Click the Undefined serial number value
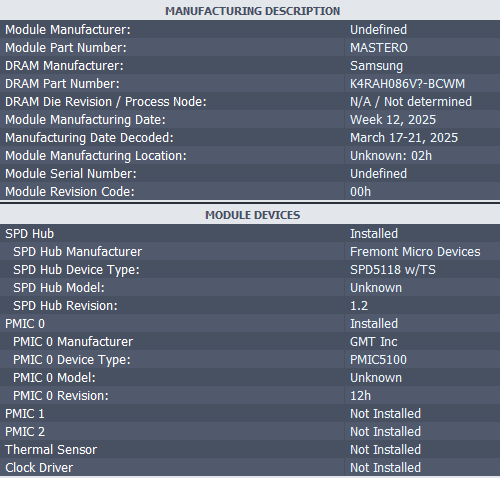This screenshot has width=500, height=478. (378, 174)
